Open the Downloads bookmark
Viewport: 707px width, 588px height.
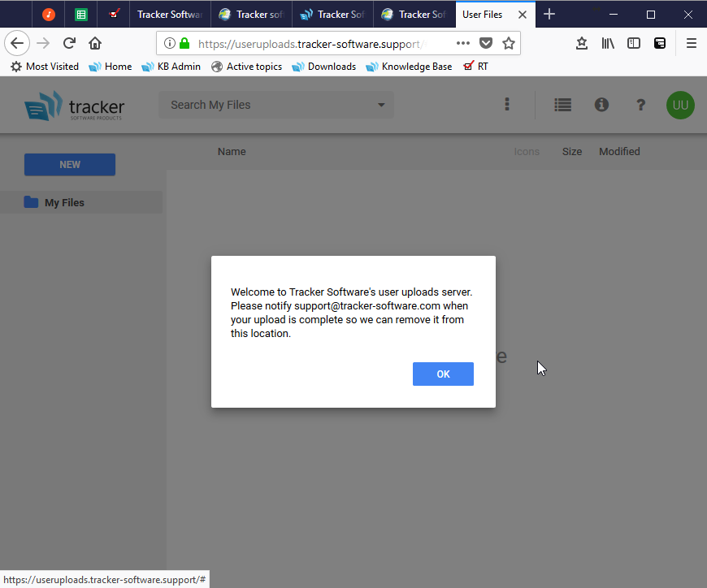coord(323,67)
